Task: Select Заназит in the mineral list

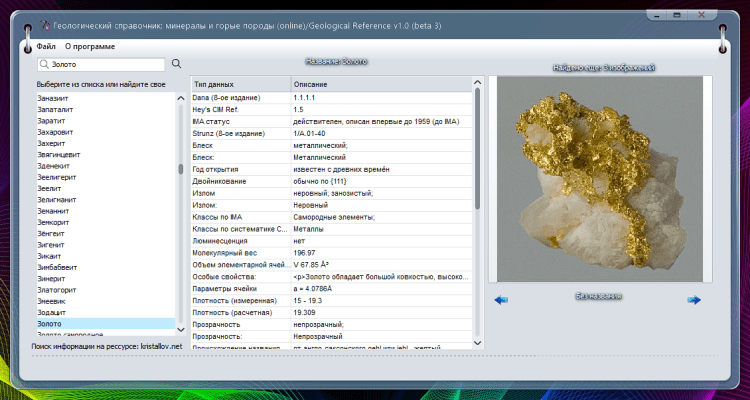Action: (55, 99)
